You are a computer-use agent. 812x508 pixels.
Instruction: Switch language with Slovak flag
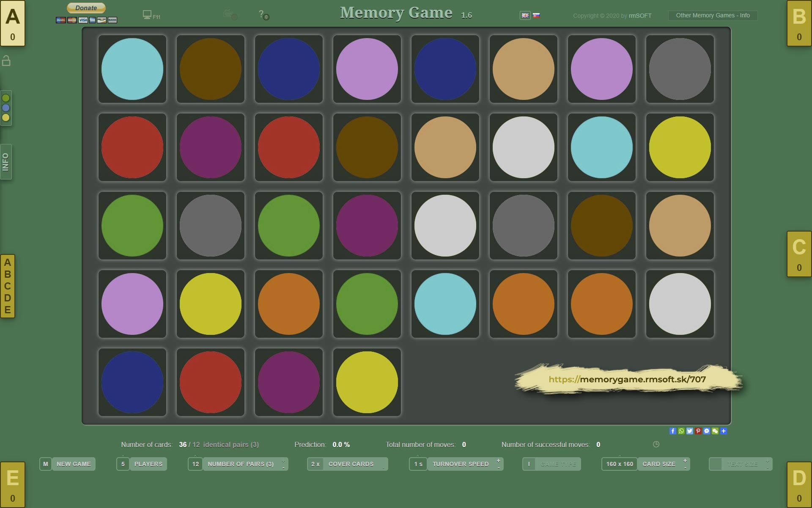click(x=536, y=15)
